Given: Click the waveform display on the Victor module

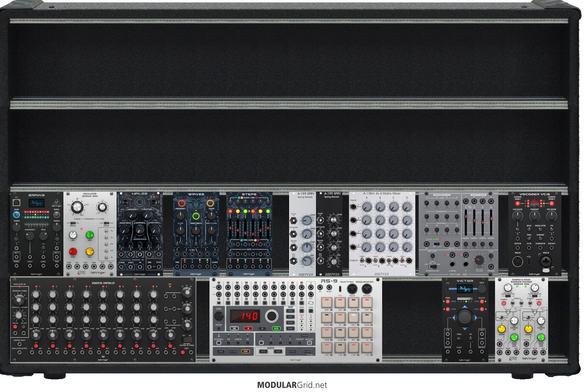Looking at the screenshot, I should (464, 289).
